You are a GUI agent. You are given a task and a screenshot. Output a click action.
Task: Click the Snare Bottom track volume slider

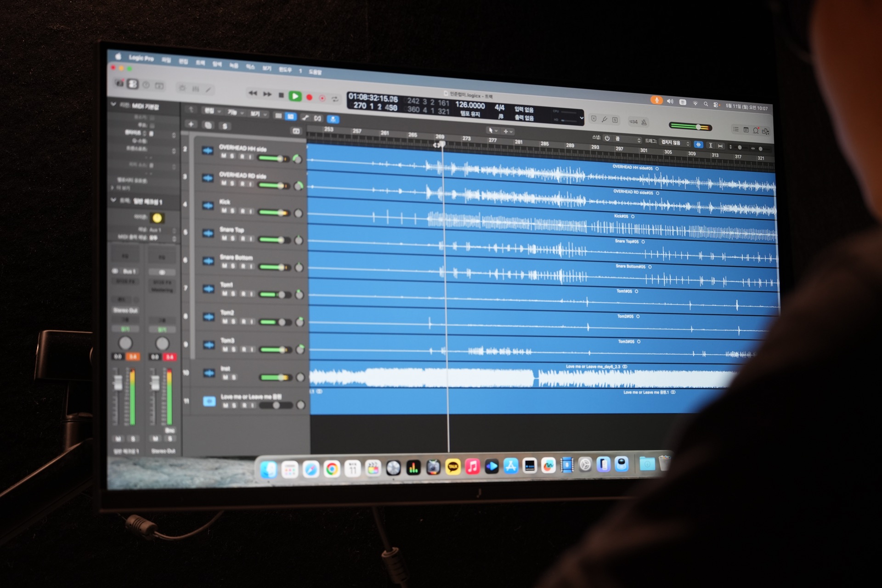click(274, 266)
